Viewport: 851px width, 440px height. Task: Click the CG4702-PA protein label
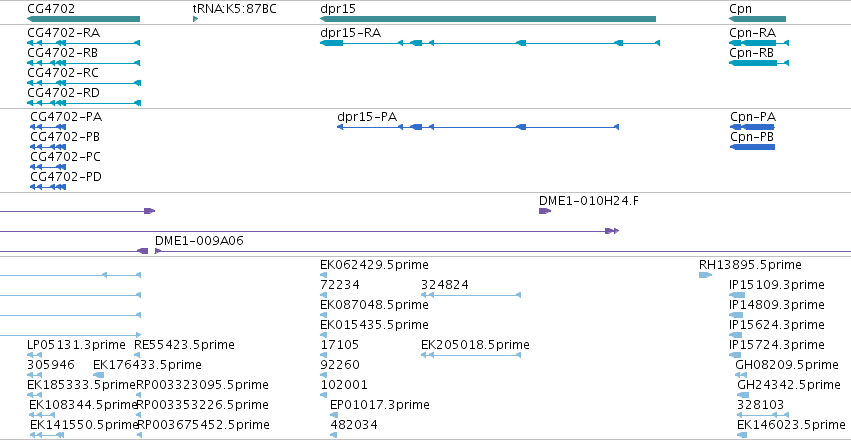coord(66,117)
